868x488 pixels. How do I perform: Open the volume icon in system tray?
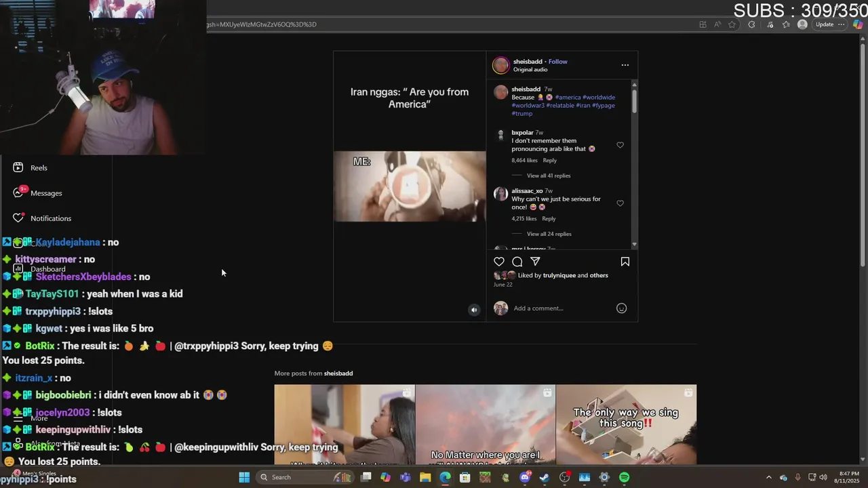coord(823,477)
